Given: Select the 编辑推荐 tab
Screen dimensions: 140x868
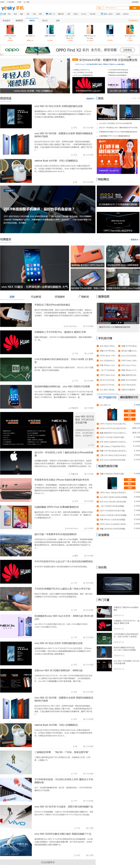Looking at the screenshot, I should point(19,21).
